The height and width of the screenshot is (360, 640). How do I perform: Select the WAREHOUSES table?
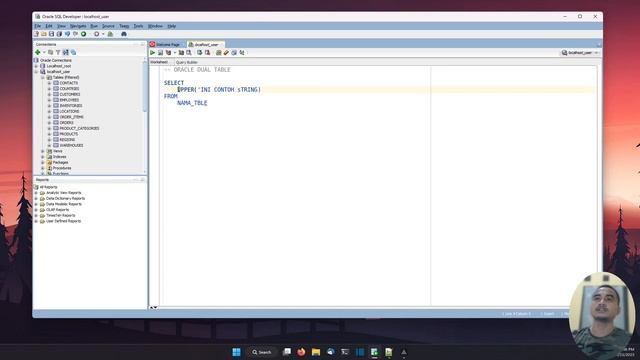71,146
